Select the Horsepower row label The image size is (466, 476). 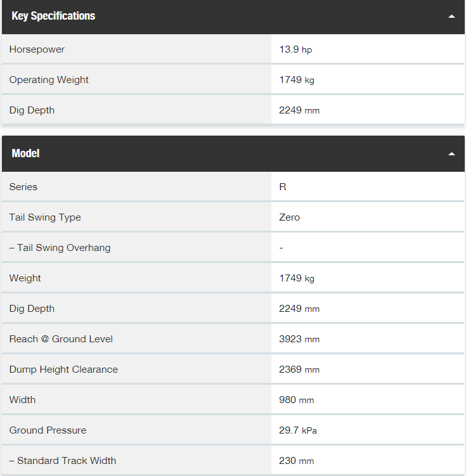37,49
